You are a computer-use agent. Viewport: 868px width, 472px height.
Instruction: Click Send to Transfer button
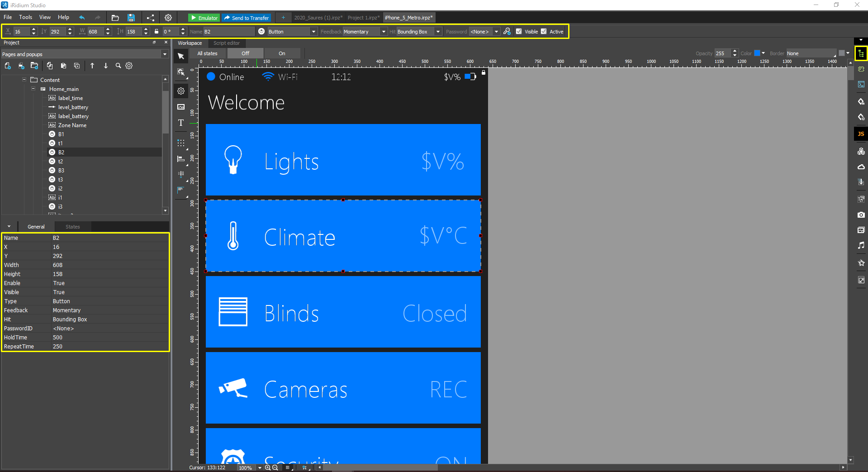247,18
